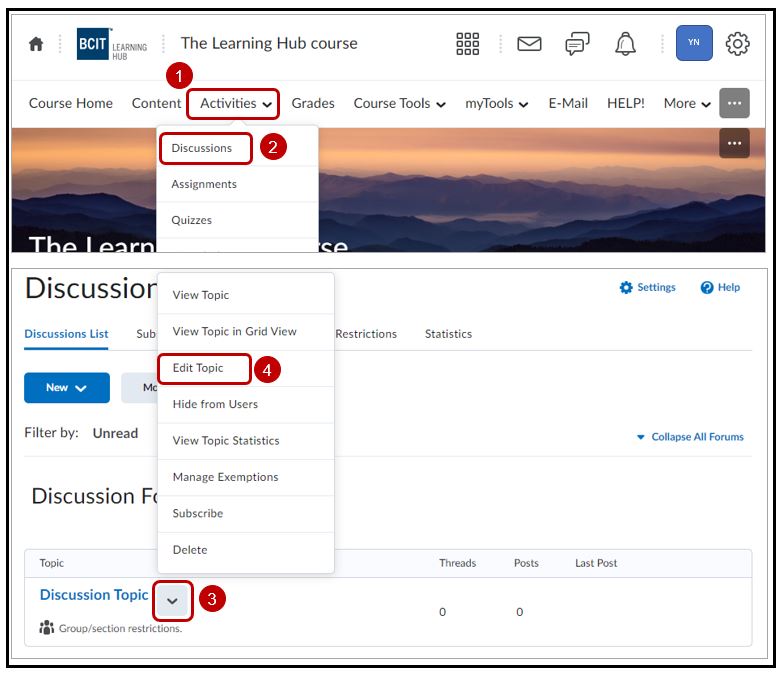The width and height of the screenshot is (784, 673).
Task: Switch to the Statistics tab
Action: tap(448, 334)
